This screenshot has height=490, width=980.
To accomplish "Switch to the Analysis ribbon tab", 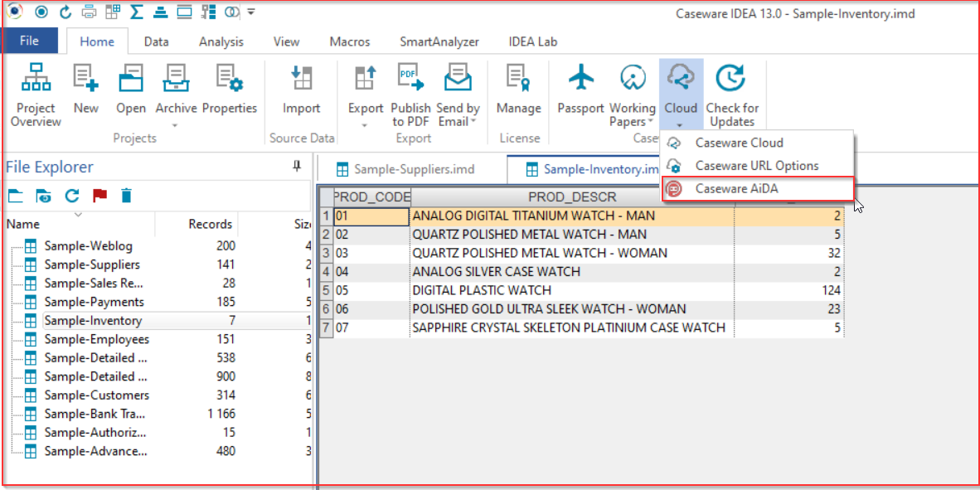I will click(221, 41).
